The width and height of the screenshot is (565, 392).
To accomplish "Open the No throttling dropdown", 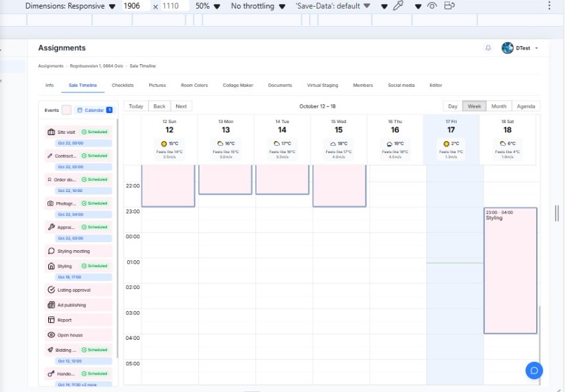I will tap(258, 6).
